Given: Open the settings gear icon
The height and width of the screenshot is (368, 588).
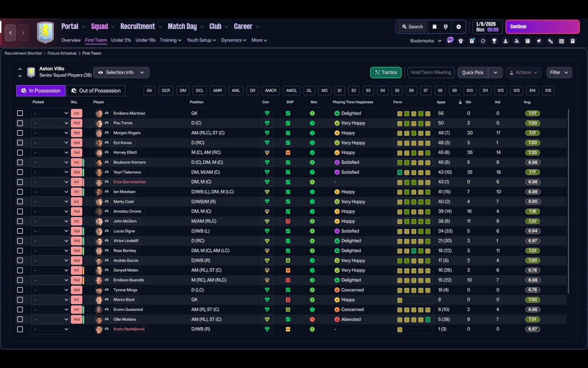Looking at the screenshot, I should (458, 27).
